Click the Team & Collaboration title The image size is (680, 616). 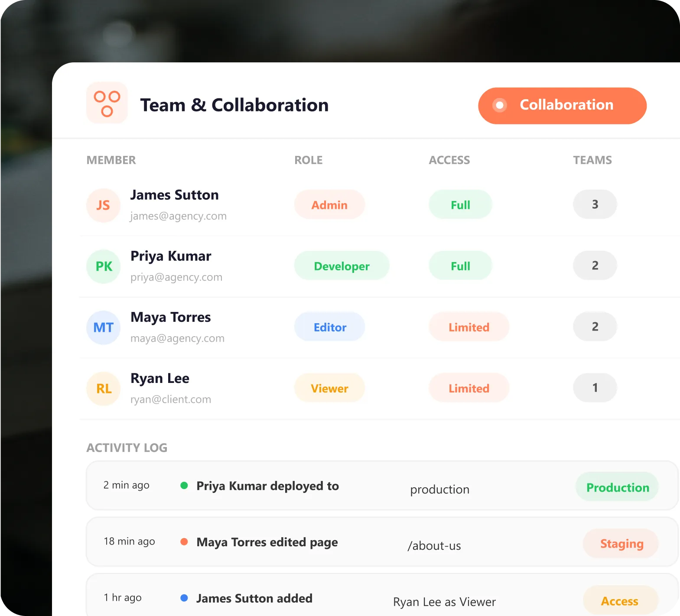[234, 105]
